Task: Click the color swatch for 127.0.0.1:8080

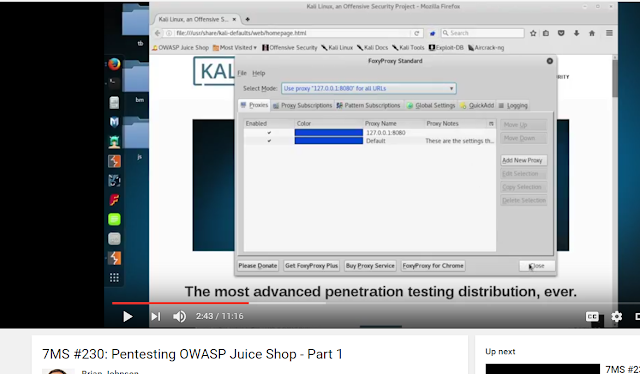Action: (329, 133)
